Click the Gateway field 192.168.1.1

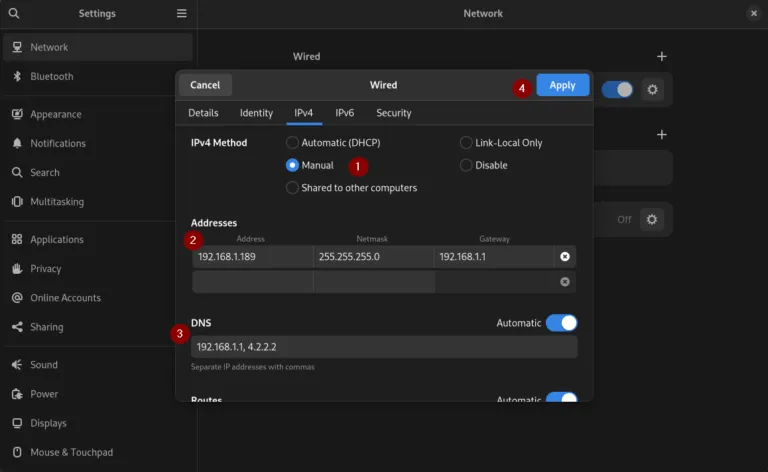tap(494, 257)
